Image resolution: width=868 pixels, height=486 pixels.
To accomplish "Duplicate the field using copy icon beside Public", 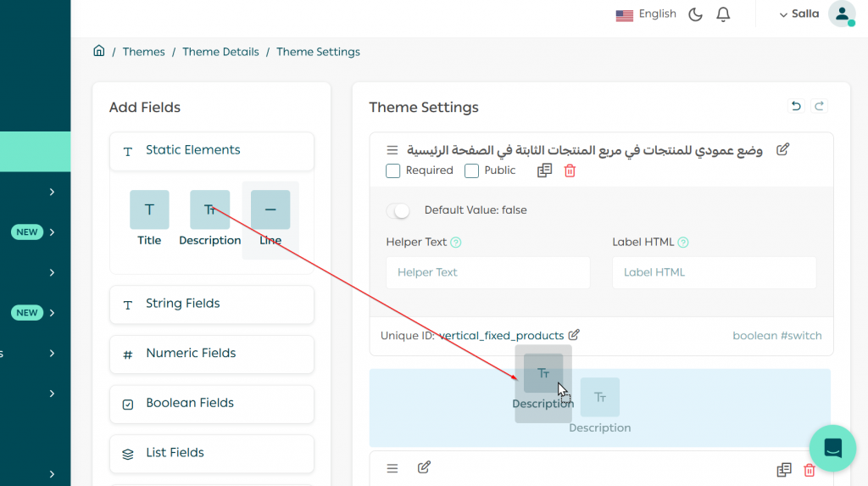I will (x=544, y=170).
